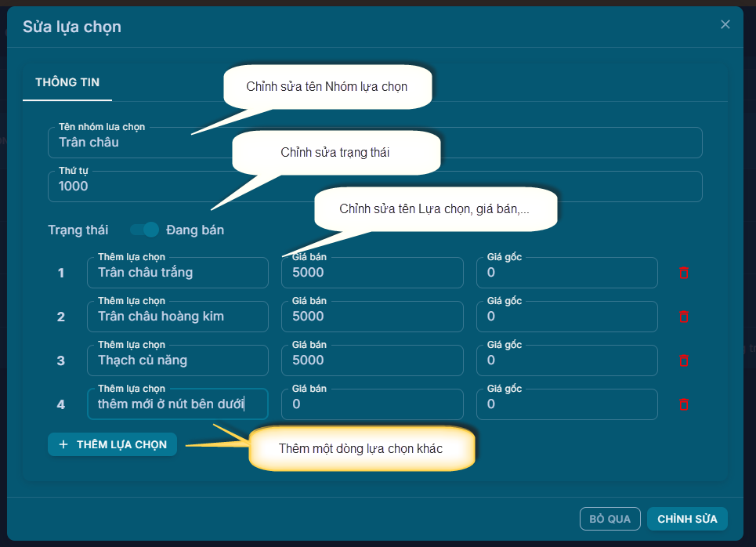Focus the Trân châu trắng name field

point(177,273)
